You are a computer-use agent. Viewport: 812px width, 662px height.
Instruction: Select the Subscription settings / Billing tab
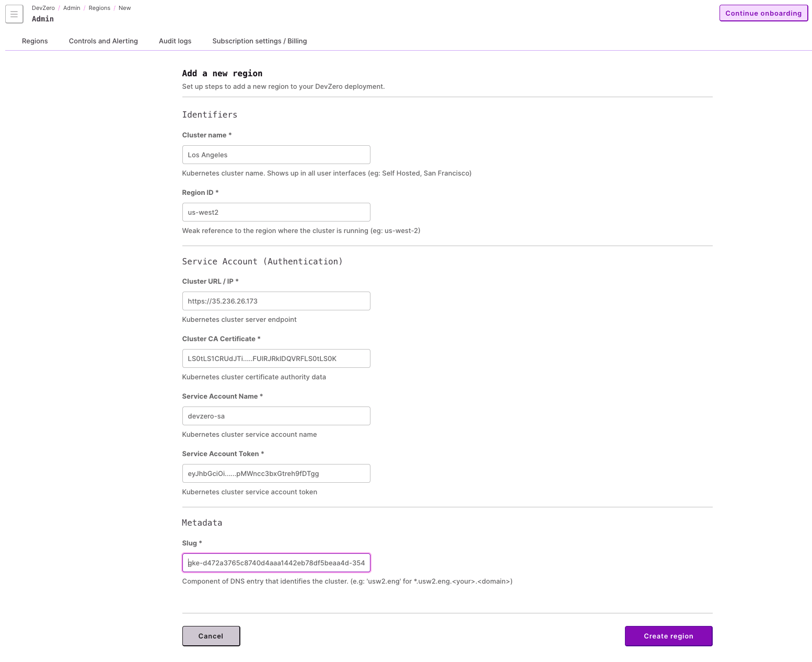click(x=259, y=41)
